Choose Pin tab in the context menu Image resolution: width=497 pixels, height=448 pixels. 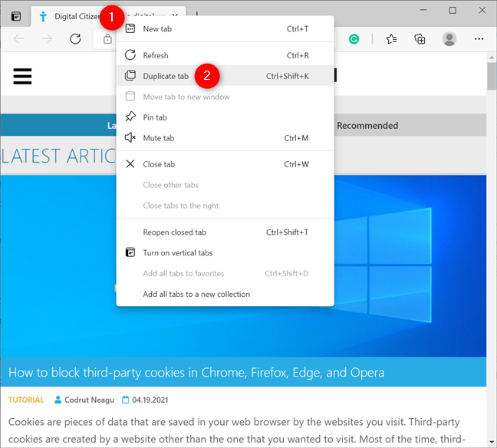click(x=225, y=117)
